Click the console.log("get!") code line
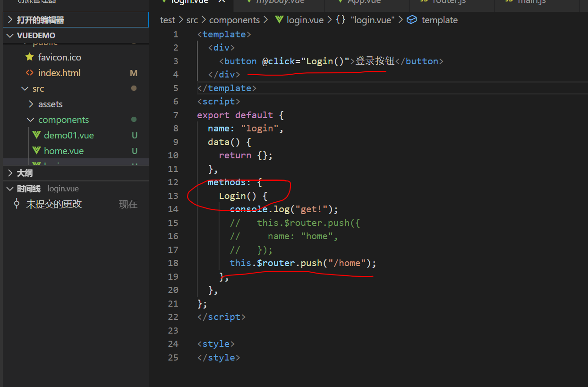 click(x=284, y=209)
